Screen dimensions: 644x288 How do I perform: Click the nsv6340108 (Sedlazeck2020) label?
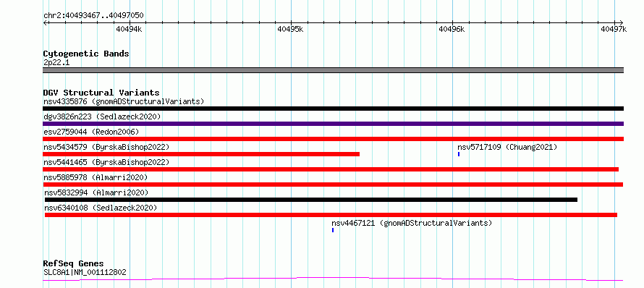pos(101,208)
